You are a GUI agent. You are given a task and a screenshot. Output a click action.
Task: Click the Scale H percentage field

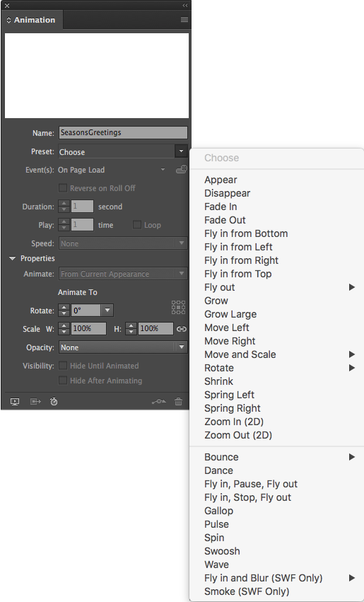pos(155,329)
